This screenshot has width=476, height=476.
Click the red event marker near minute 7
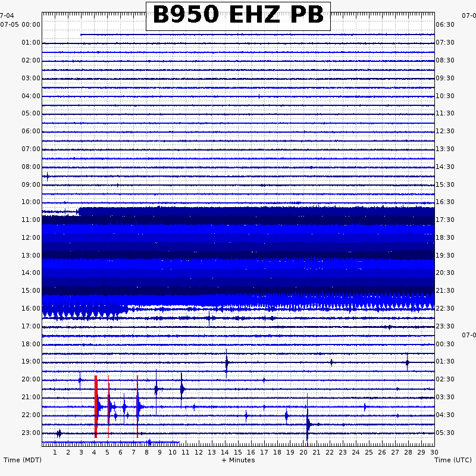137,406
